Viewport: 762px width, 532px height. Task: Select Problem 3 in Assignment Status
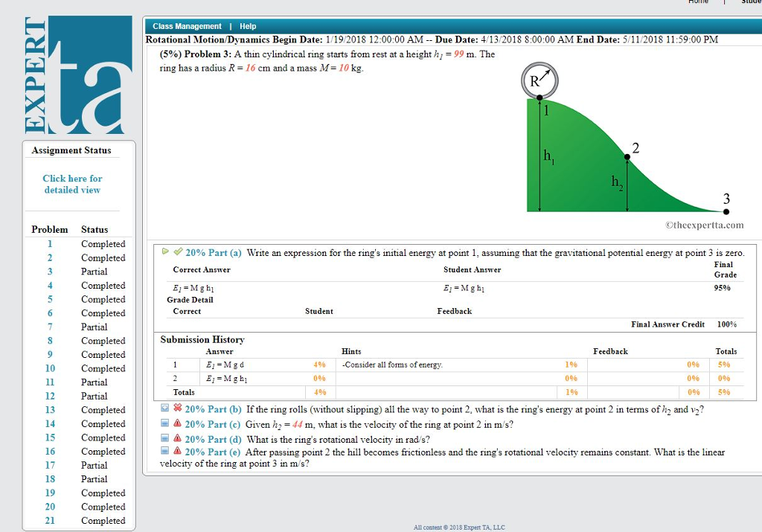pos(50,271)
